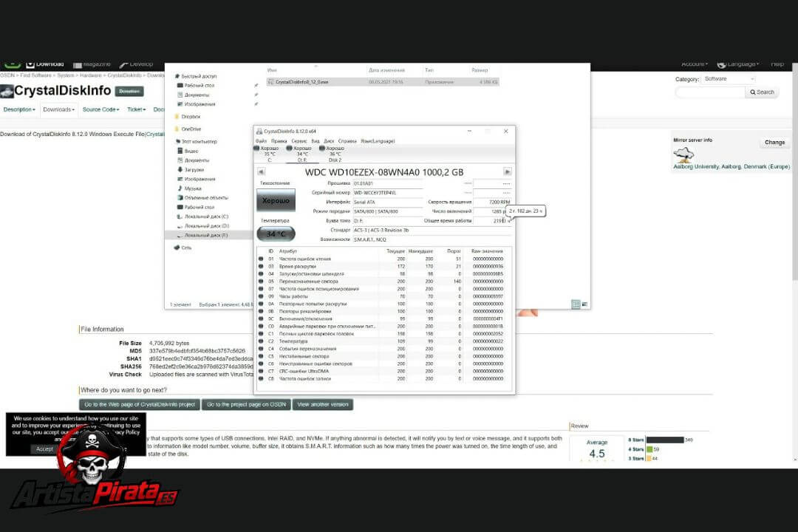Click the Search button on webpage
Screen dimensions: 798x532
(x=762, y=92)
